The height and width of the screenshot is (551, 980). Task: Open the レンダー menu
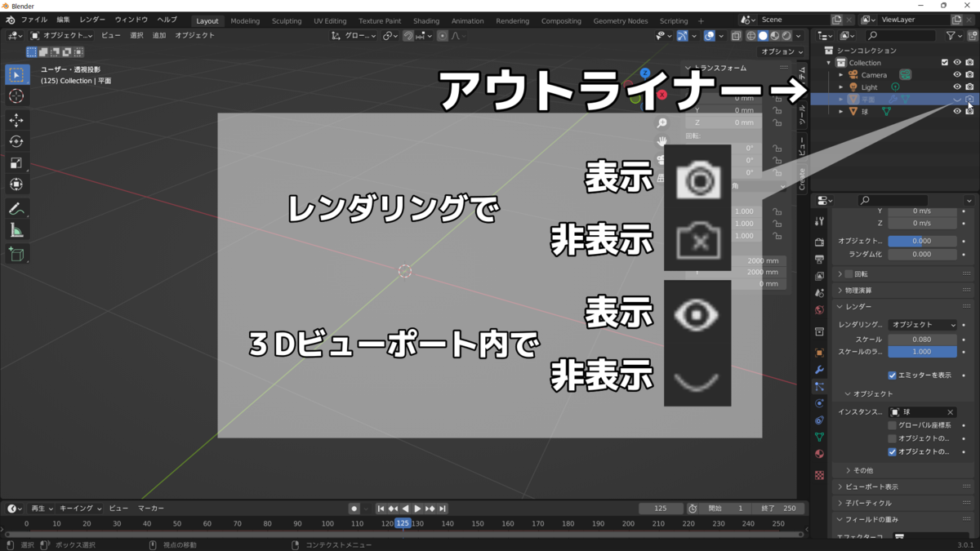pos(92,20)
